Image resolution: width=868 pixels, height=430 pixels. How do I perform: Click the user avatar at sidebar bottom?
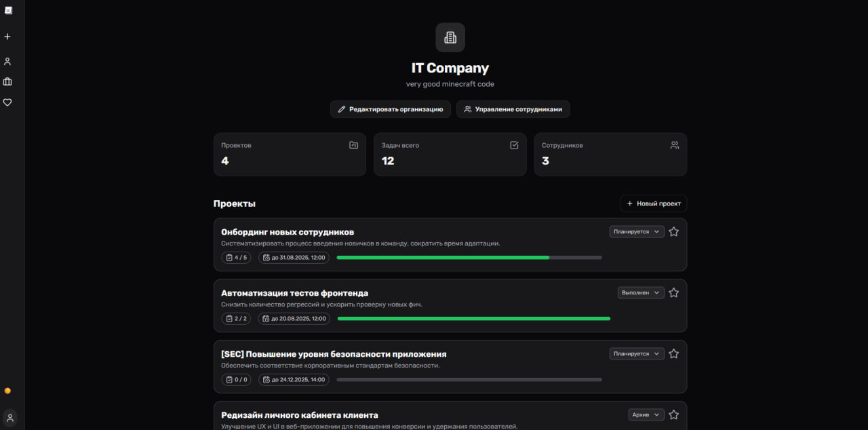(x=9, y=418)
